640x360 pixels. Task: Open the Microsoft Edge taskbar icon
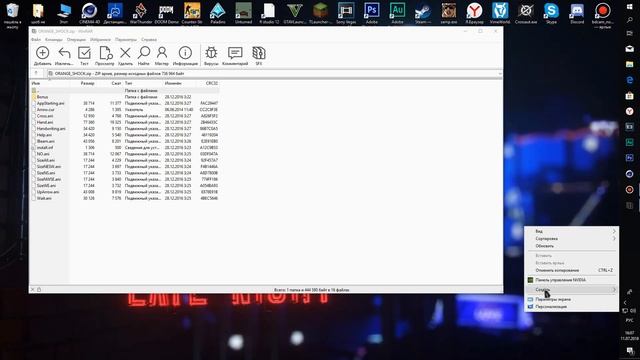pyautogui.click(x=629, y=80)
